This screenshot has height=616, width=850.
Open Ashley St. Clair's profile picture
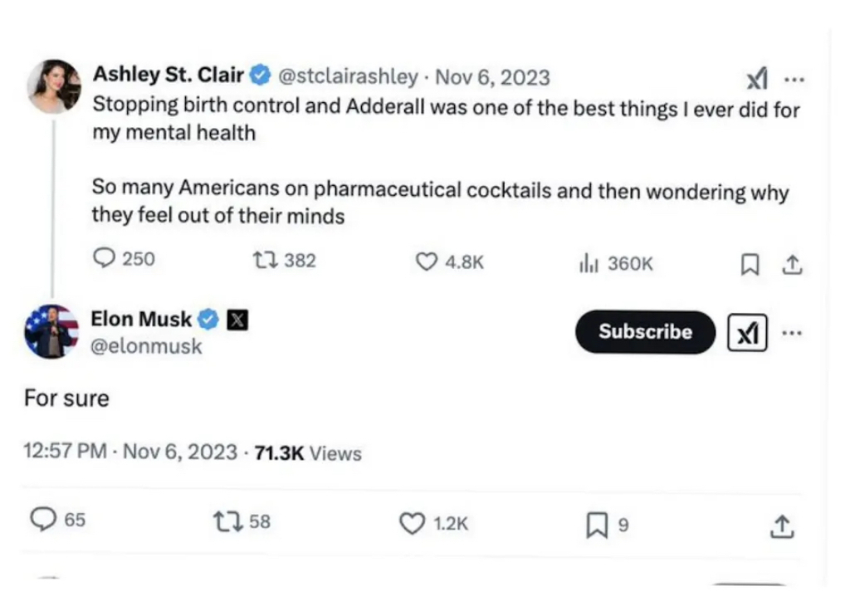55,86
